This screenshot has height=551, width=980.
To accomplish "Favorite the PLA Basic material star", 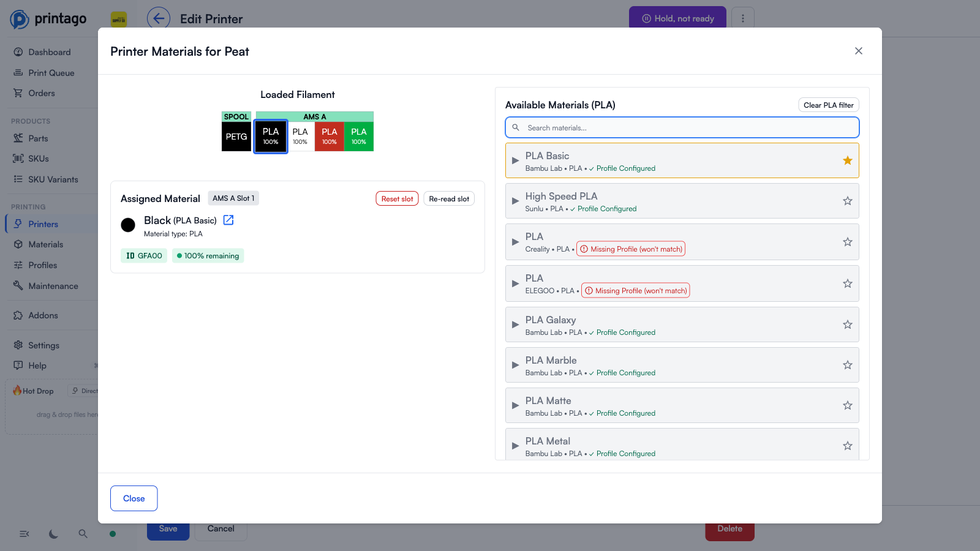I will [848, 160].
